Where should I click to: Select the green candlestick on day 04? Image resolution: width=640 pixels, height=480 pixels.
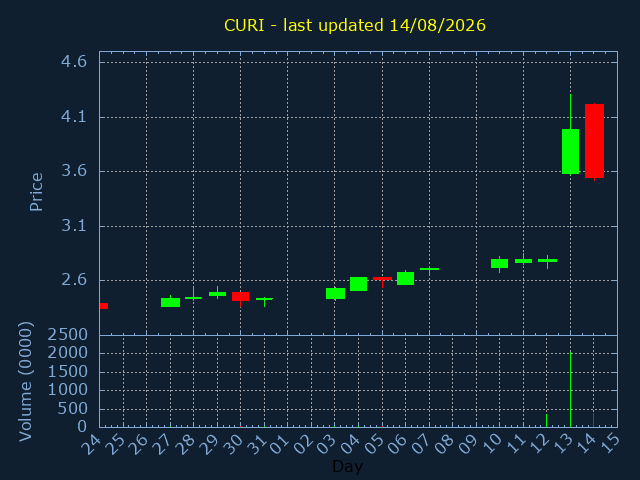coord(358,284)
